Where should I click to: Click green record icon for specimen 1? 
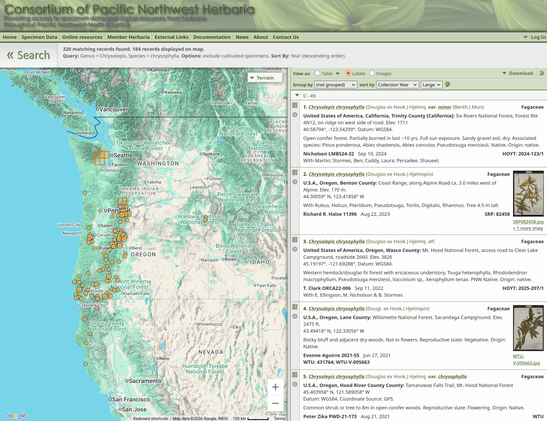coord(295,105)
